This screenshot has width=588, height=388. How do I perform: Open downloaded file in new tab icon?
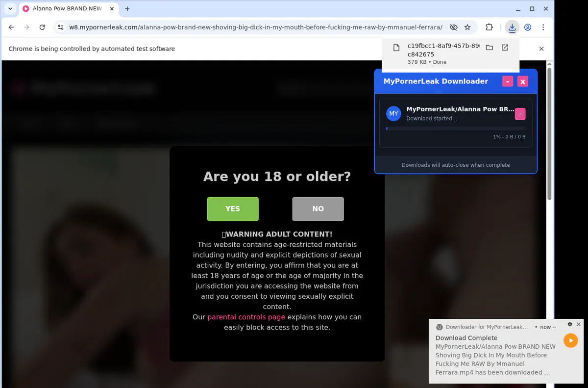(x=505, y=48)
